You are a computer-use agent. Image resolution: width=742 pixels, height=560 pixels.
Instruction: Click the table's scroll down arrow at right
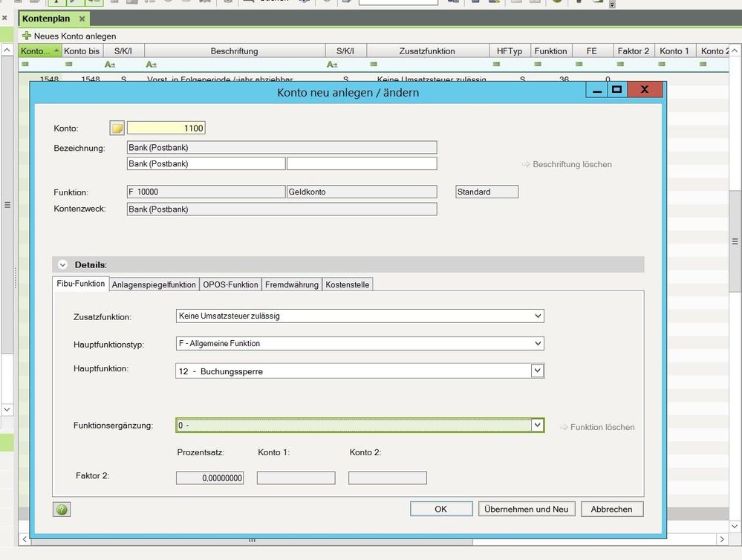pyautogui.click(x=735, y=526)
